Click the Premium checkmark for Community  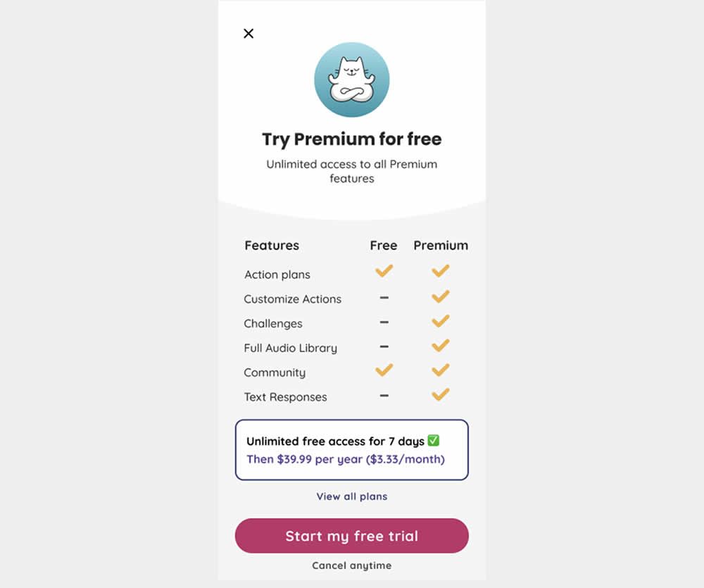(x=441, y=370)
